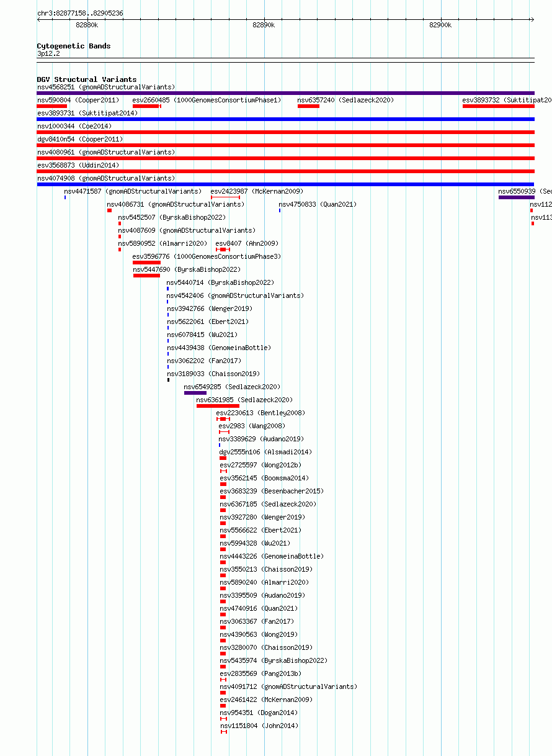The height and width of the screenshot is (756, 552).
Task: Click the nsv4087609 gnomAD variant label
Action: [187, 230]
